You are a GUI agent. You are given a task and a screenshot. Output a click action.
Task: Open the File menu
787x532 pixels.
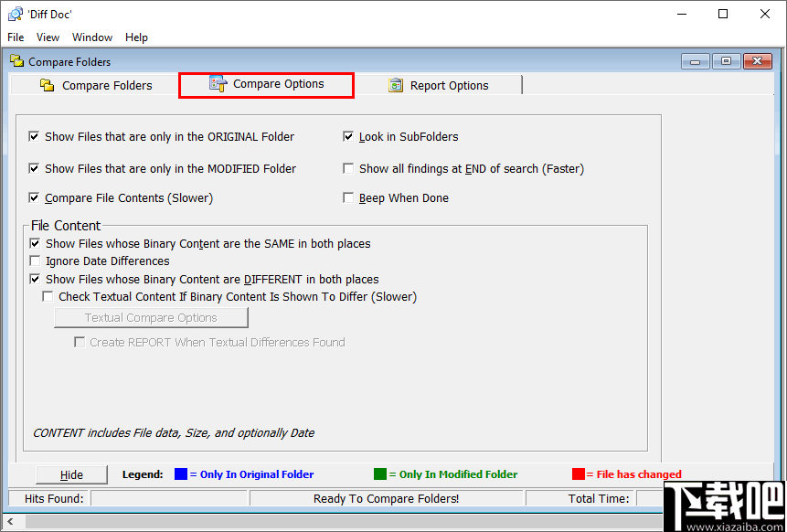point(16,37)
